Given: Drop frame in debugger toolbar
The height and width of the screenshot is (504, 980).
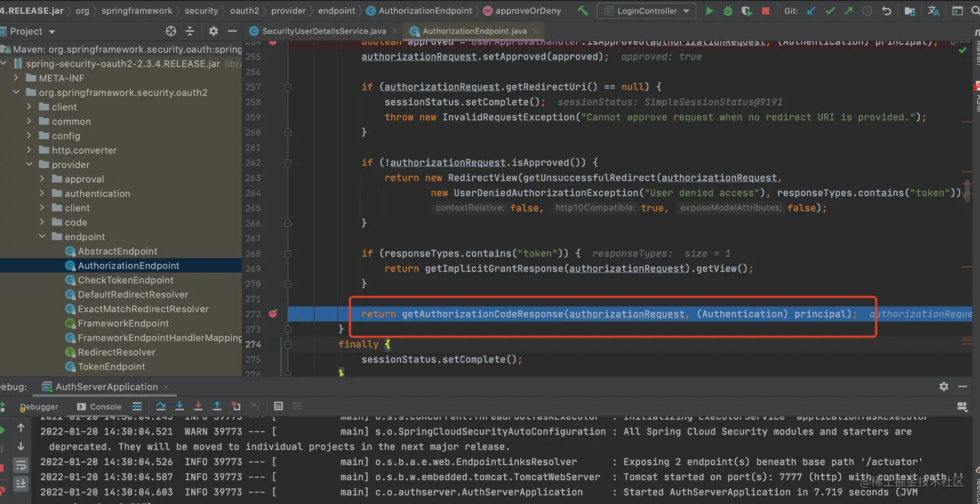Looking at the screenshot, I should tap(236, 406).
